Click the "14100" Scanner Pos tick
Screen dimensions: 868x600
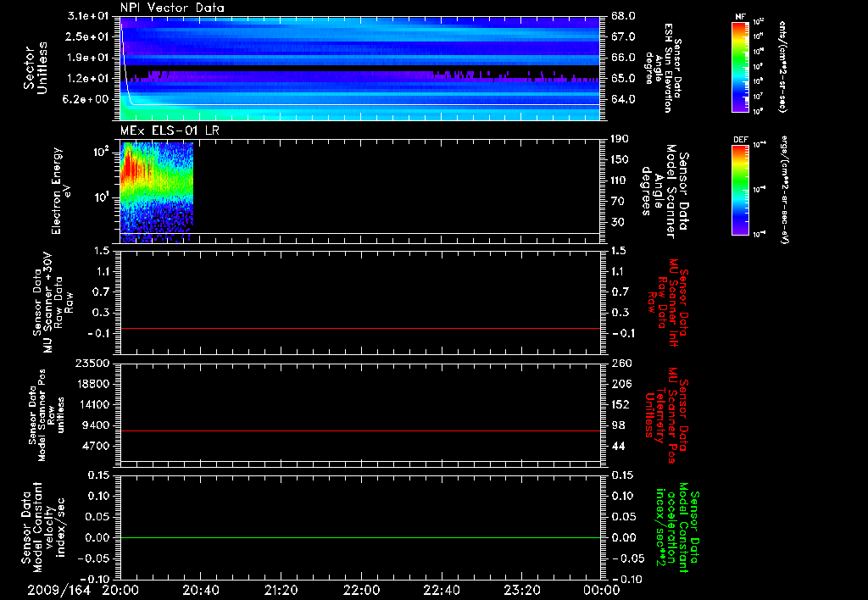(x=93, y=404)
